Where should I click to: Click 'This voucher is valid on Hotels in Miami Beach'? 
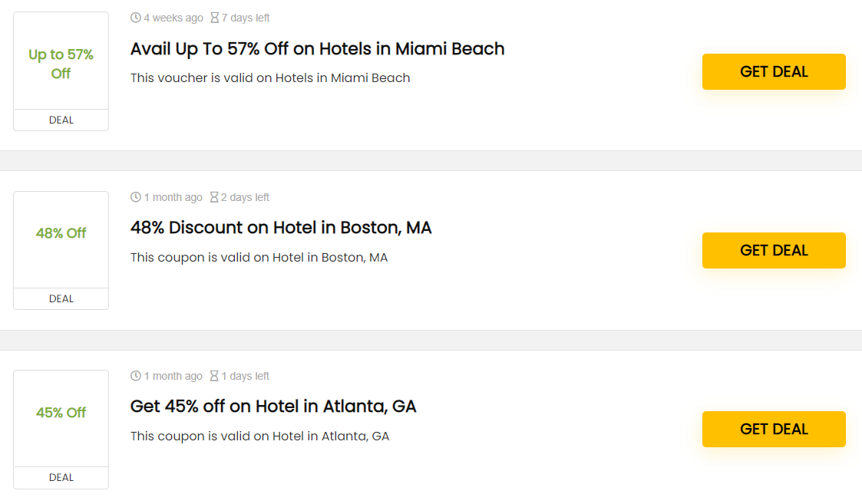tap(270, 77)
